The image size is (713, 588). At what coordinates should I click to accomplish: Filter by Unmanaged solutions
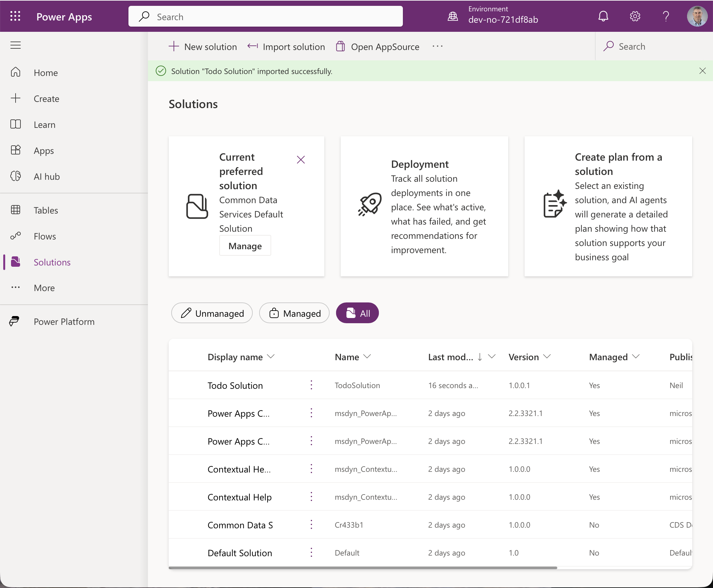212,313
